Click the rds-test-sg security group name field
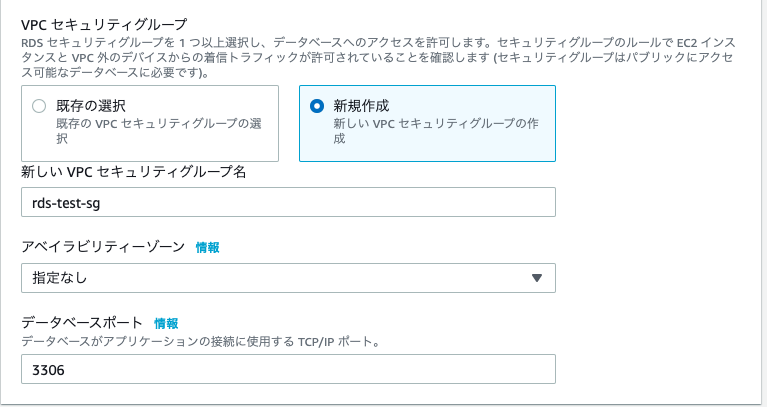The image size is (767, 407). [287, 202]
